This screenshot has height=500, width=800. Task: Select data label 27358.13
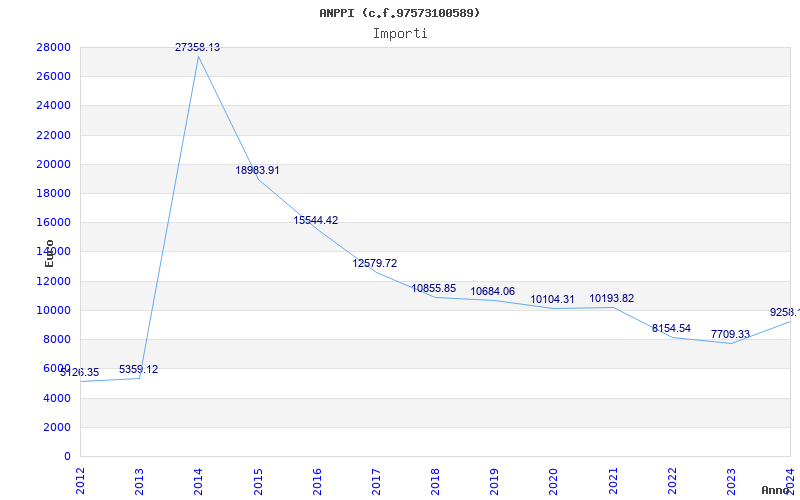pyautogui.click(x=197, y=47)
